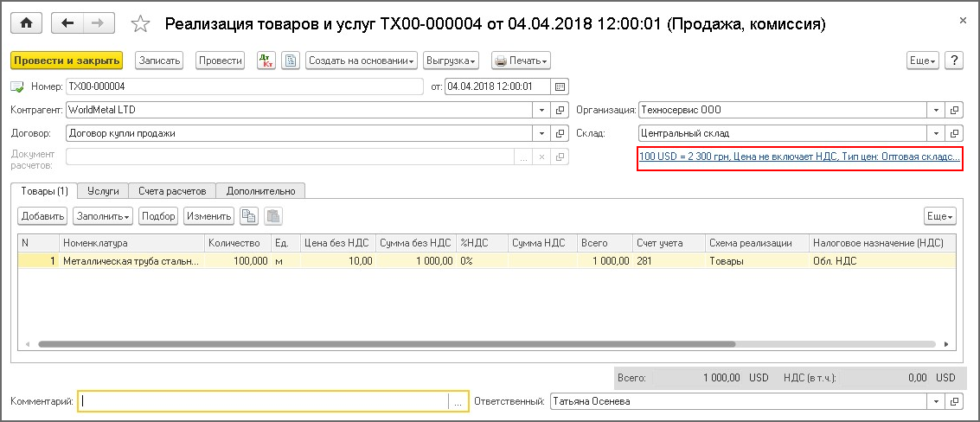The image size is (980, 422).
Task: Copy rows icon in table toolbar
Action: tap(249, 216)
